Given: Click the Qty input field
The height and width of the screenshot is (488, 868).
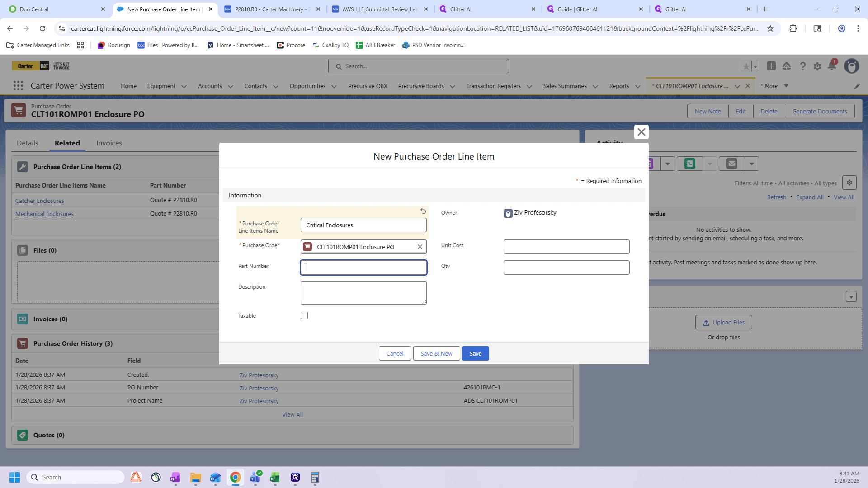Looking at the screenshot, I should (x=566, y=267).
